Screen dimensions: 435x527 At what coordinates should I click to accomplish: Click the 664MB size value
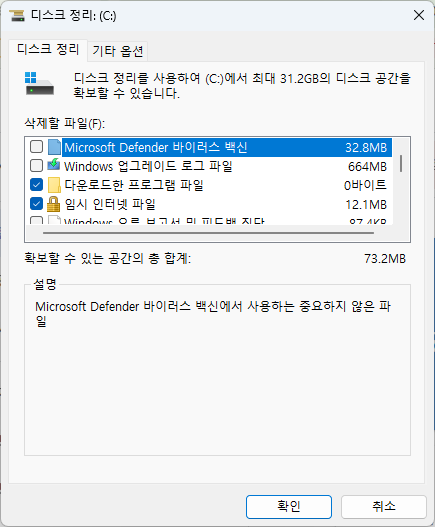coord(367,167)
